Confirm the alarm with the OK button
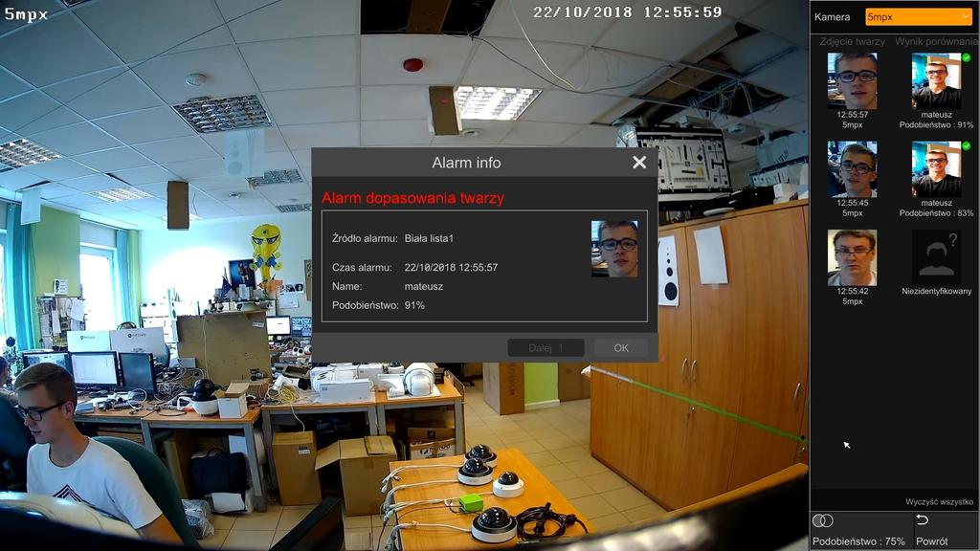This screenshot has width=980, height=551. pos(620,348)
